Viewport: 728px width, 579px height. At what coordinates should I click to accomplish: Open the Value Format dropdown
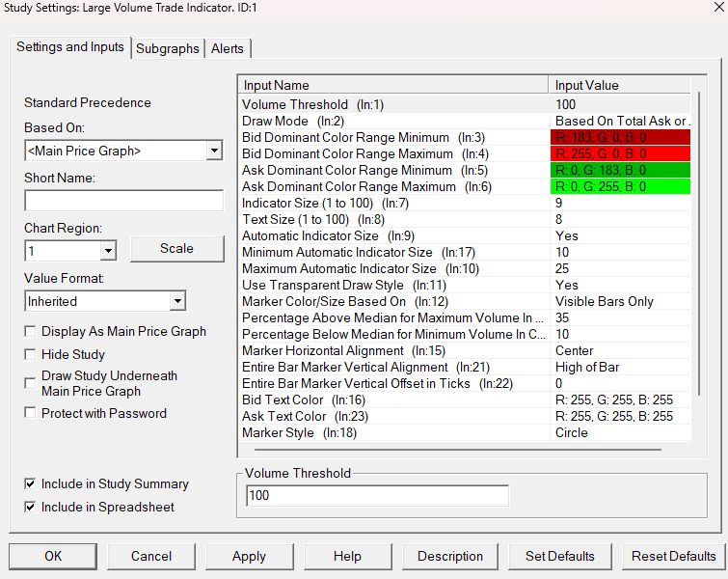[x=177, y=301]
